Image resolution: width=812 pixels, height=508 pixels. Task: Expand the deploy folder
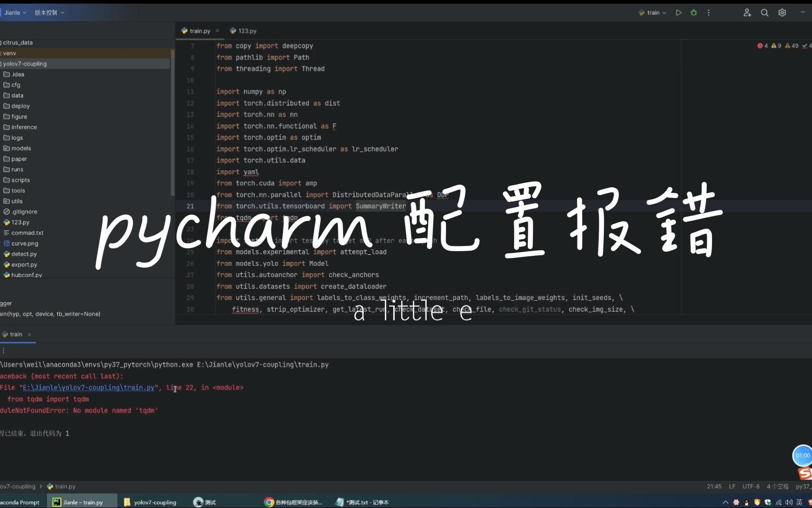point(16,106)
